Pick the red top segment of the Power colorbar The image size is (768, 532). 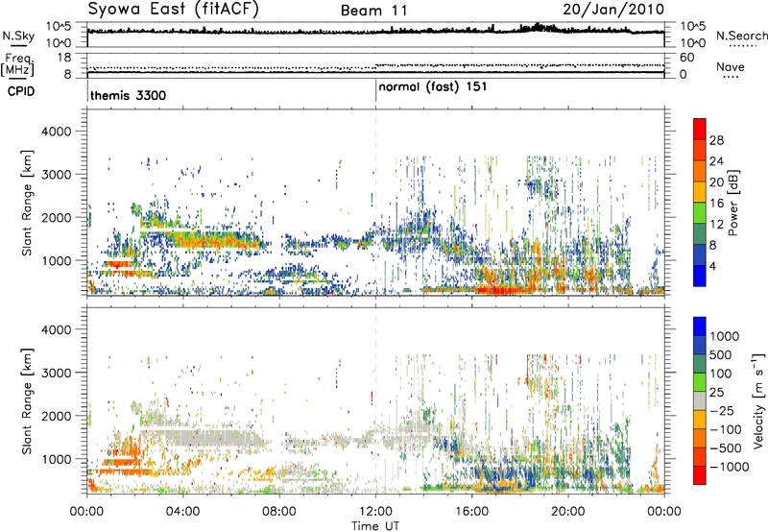700,129
